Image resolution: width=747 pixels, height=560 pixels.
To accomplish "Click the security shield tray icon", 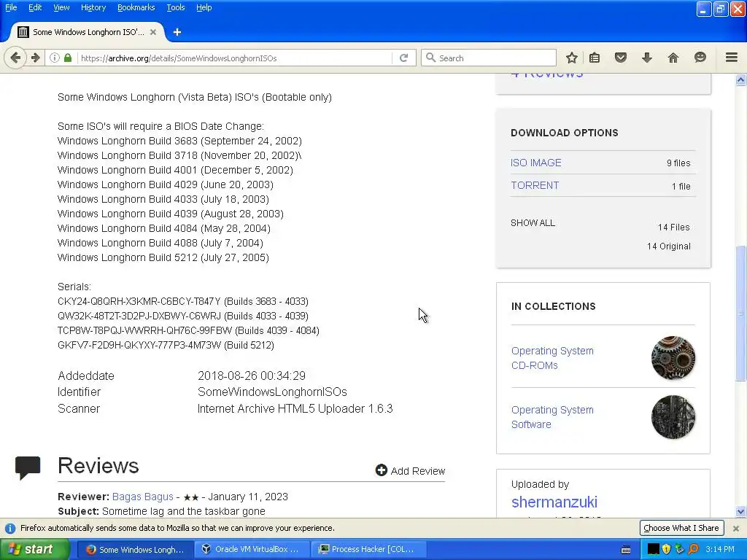I will tap(666, 549).
